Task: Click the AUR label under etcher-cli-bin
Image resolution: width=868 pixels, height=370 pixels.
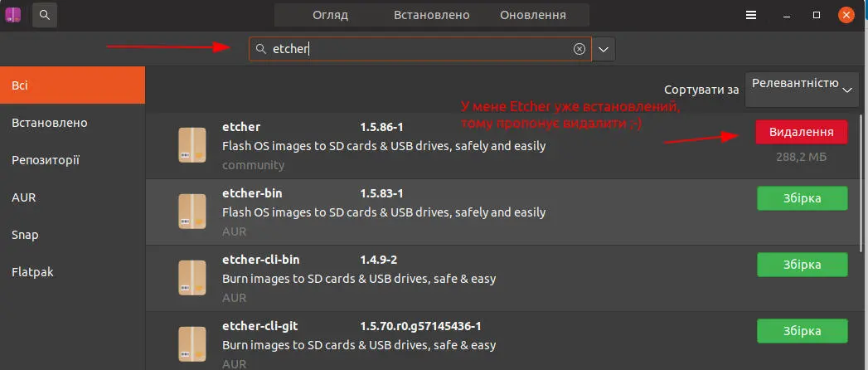Action: click(234, 298)
